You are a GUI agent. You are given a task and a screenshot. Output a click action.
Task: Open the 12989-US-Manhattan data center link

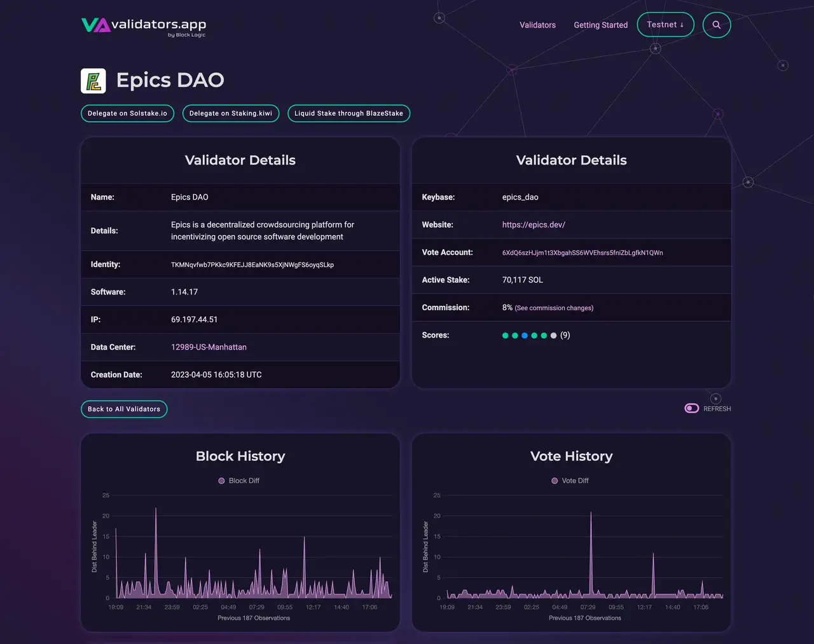pos(209,347)
